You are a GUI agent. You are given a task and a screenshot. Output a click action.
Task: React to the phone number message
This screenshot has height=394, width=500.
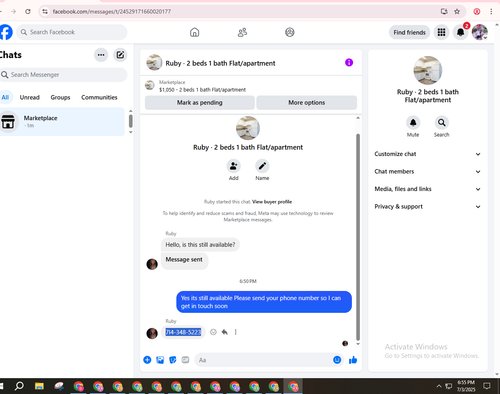[x=213, y=332]
